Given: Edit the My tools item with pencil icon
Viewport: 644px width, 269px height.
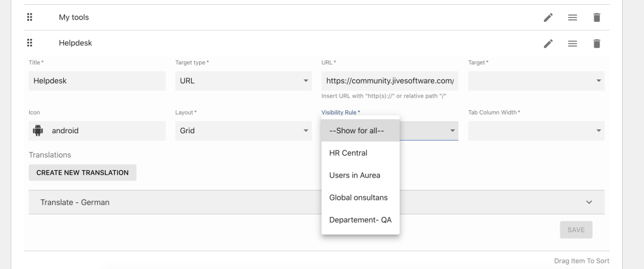Looking at the screenshot, I should (x=548, y=18).
